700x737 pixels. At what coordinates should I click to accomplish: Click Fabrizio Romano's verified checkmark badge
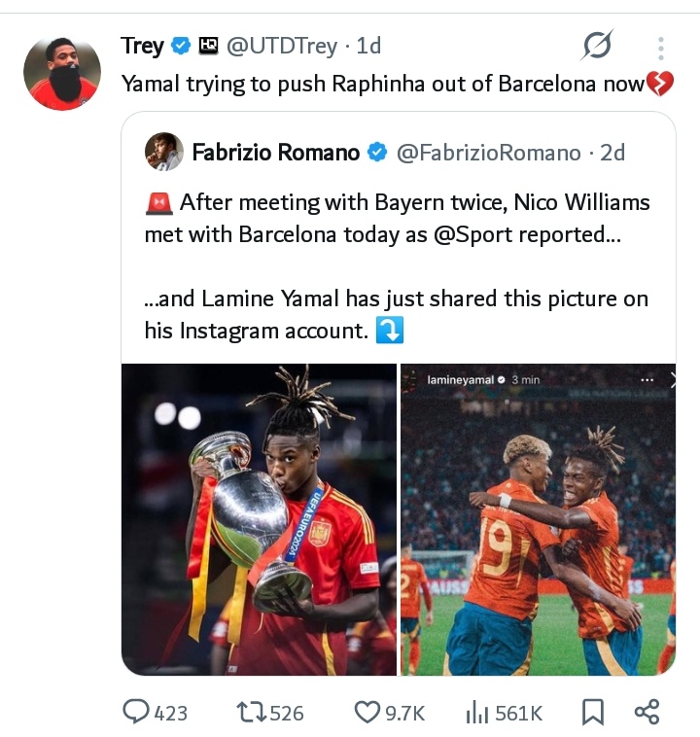377,152
